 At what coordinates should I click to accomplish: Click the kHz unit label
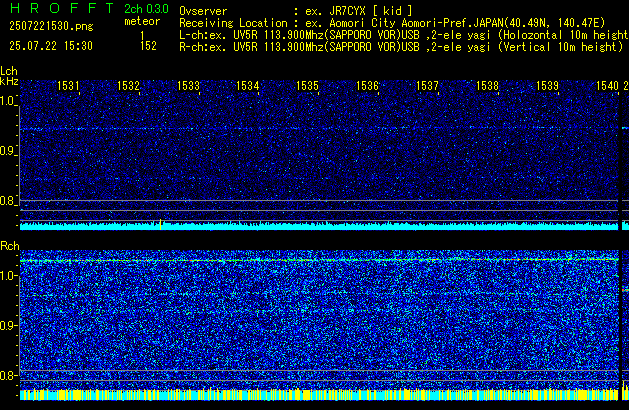[x=9, y=81]
